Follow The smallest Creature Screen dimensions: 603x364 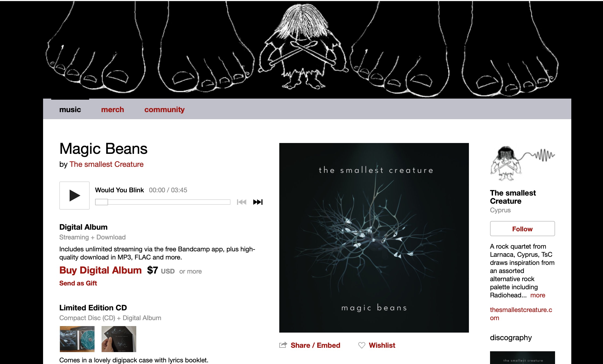(522, 229)
